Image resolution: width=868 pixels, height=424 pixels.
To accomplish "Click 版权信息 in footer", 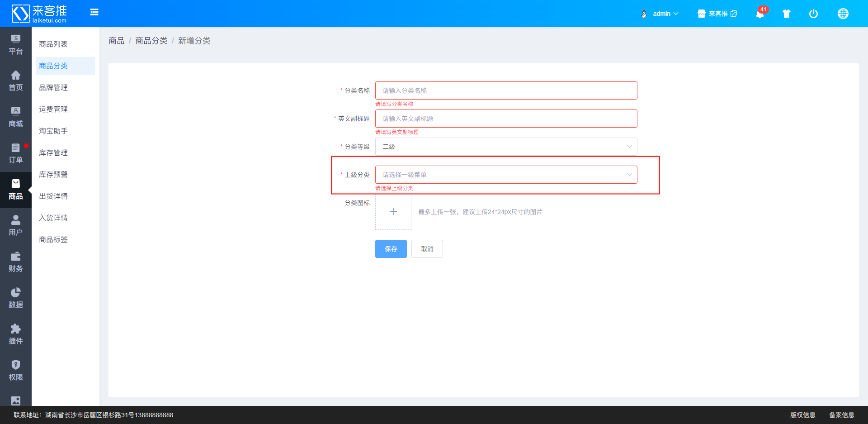I will pyautogui.click(x=803, y=415).
